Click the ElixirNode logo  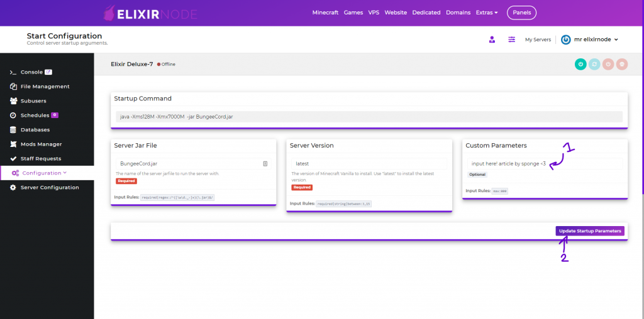click(150, 13)
